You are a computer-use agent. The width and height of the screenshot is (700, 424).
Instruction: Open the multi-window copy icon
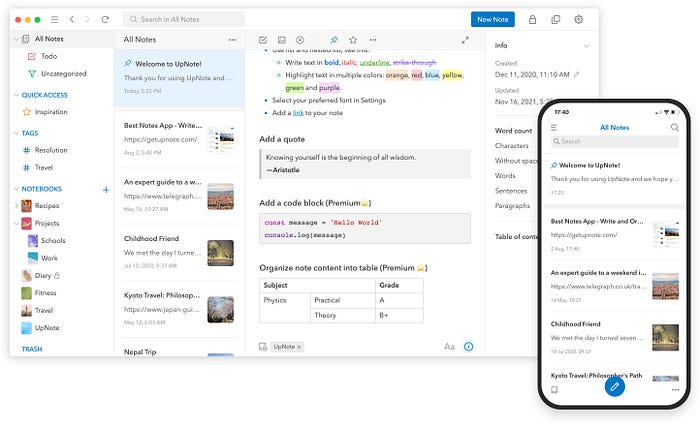(x=555, y=19)
